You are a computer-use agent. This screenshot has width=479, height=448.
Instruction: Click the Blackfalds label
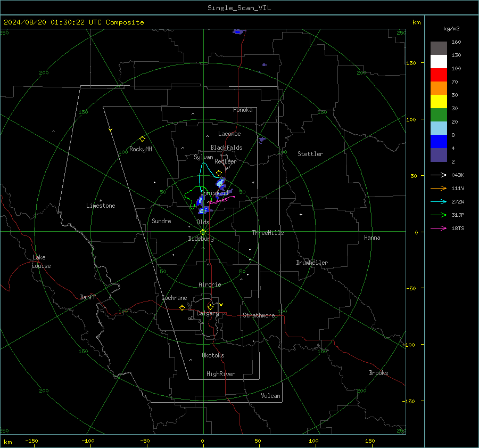[226, 148]
